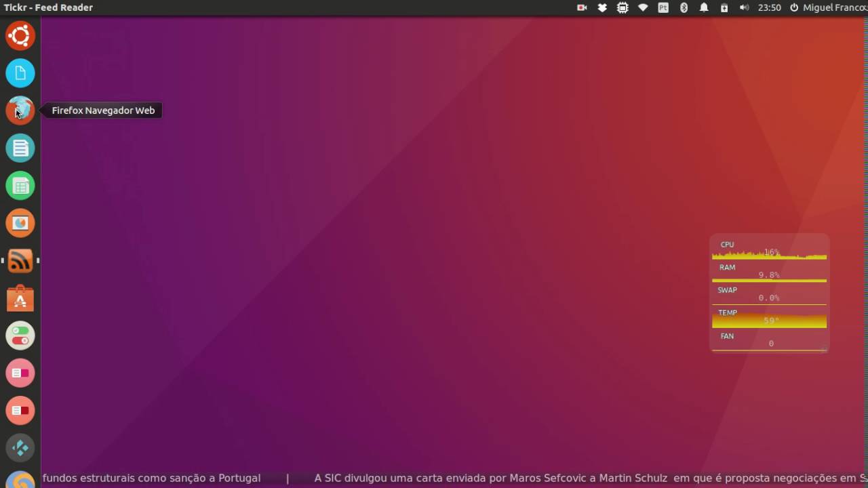Click the SWAP 0.0% row in monitor widget
Screen dimensions: 868x488
click(x=769, y=295)
